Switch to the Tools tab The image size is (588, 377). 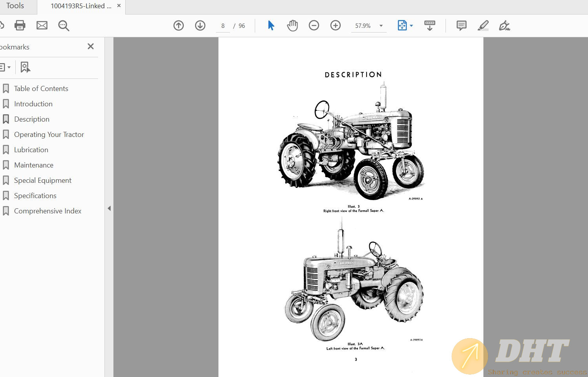tap(15, 6)
